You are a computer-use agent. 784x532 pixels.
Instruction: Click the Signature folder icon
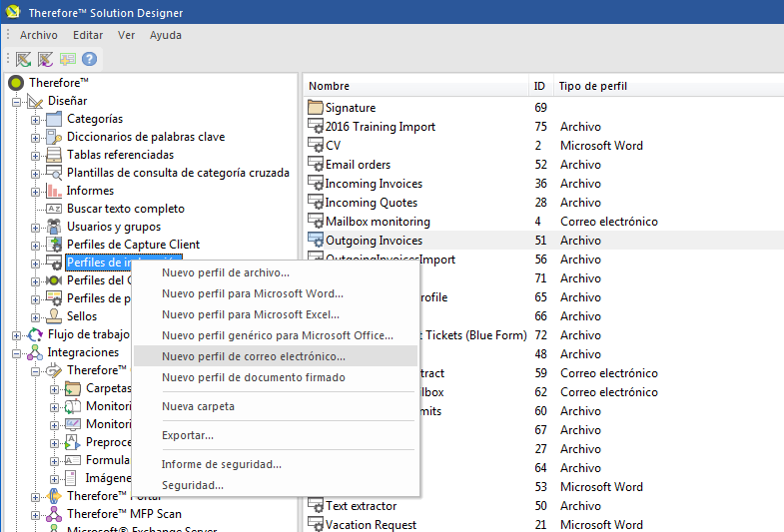(316, 108)
